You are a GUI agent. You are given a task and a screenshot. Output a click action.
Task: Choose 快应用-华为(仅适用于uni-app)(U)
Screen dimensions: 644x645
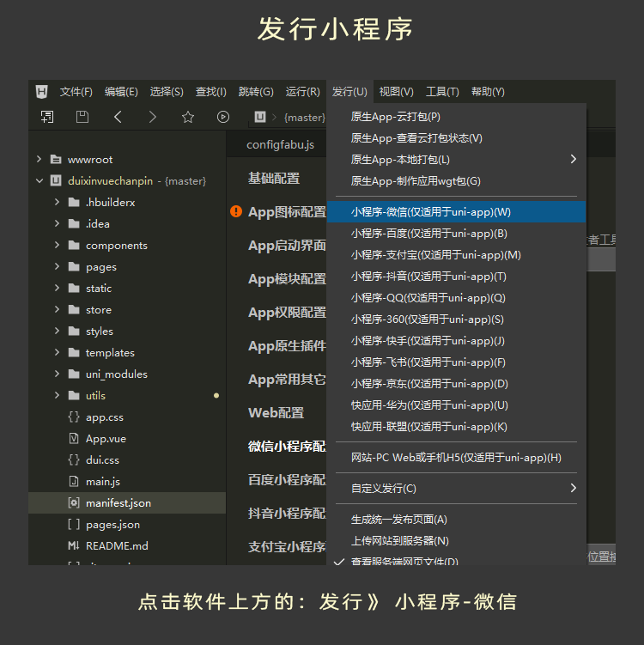456,405
